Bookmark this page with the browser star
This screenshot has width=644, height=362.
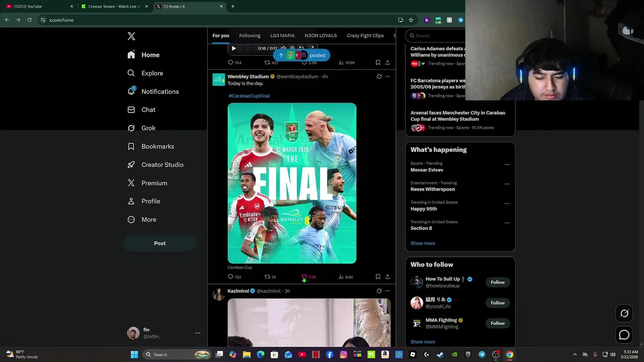tap(411, 20)
